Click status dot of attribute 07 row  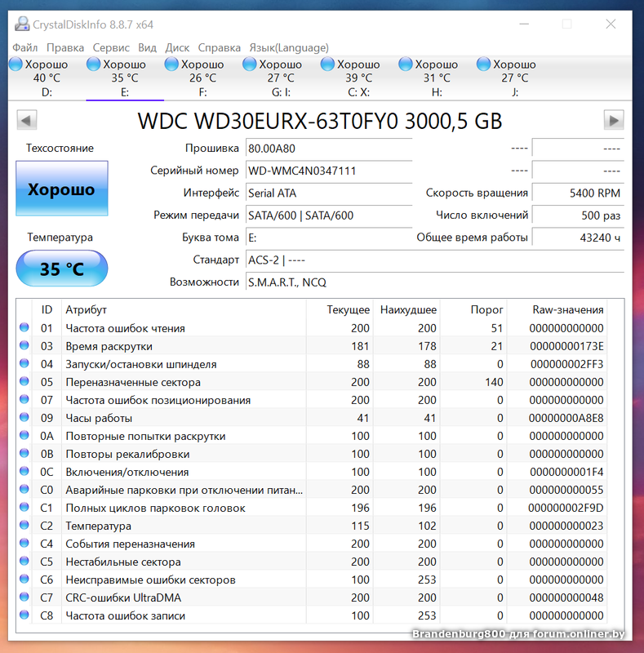tap(24, 399)
